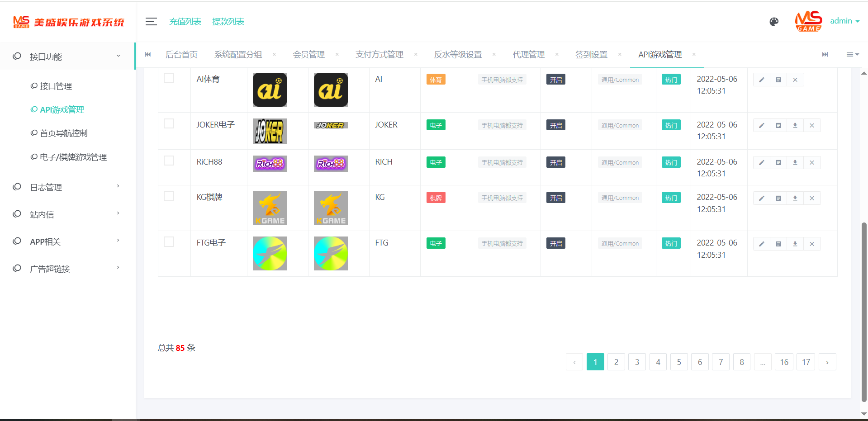Open 电子/棋牌游戏管理 in the sidebar
The image size is (868, 421).
click(73, 157)
